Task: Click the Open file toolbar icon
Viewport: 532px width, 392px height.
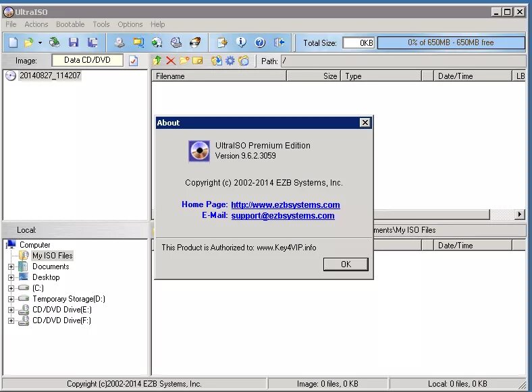Action: point(29,43)
